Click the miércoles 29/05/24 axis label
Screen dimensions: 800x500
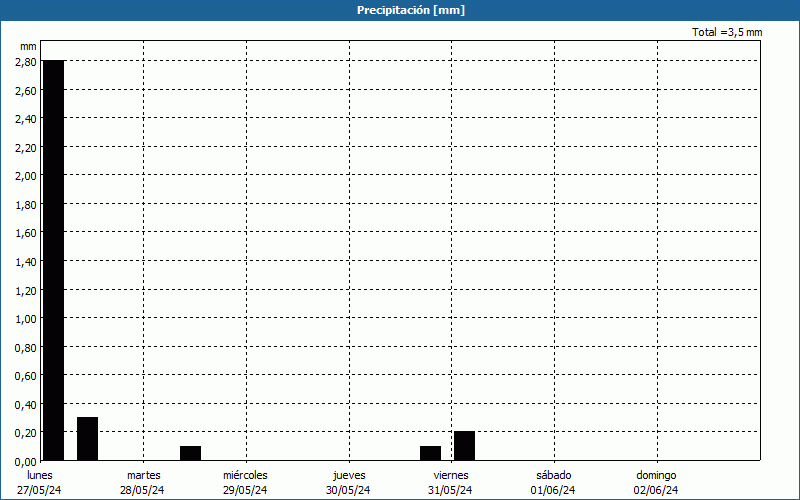click(x=245, y=483)
